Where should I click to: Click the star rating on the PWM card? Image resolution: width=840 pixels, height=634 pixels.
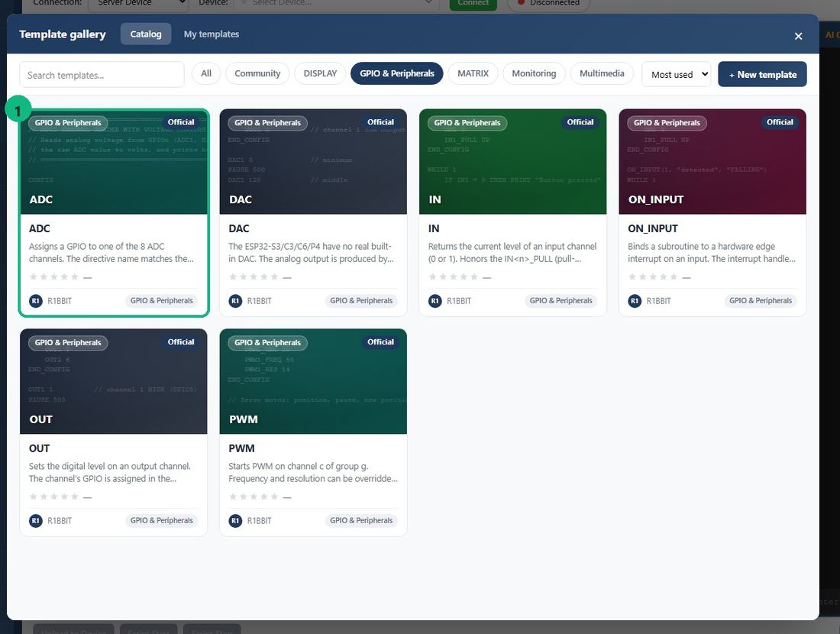click(254, 497)
